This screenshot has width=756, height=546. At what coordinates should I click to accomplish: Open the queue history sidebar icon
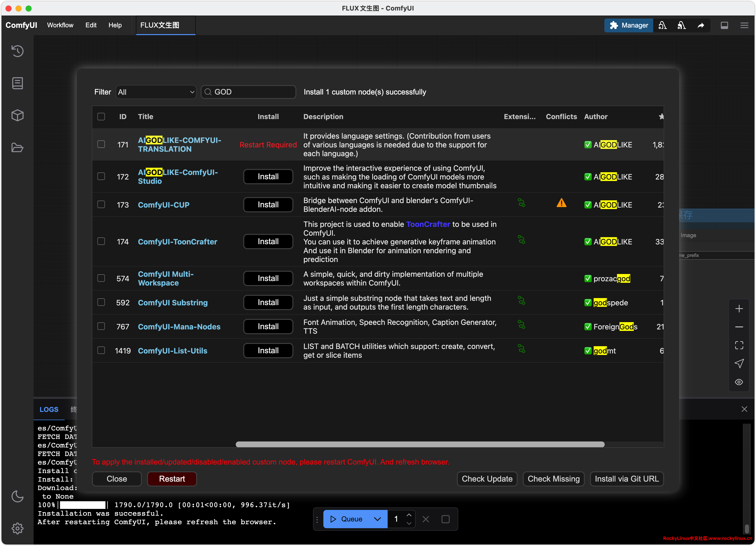pyautogui.click(x=17, y=51)
